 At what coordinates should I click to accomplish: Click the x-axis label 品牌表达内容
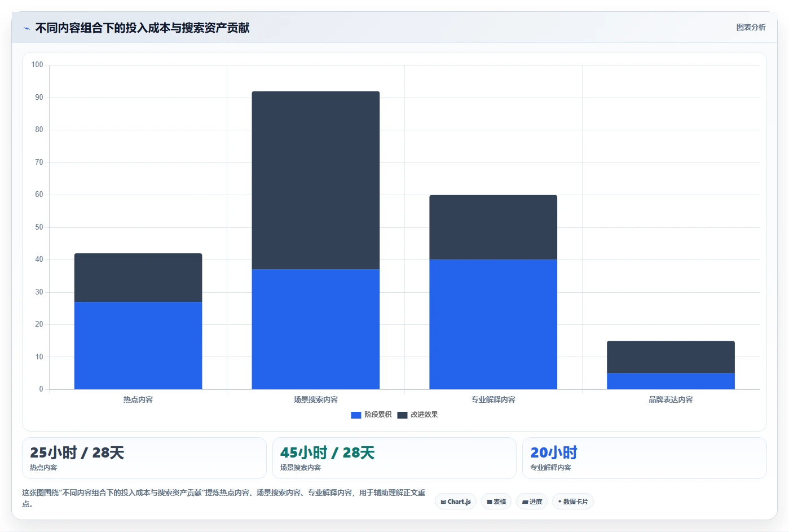coord(671,399)
